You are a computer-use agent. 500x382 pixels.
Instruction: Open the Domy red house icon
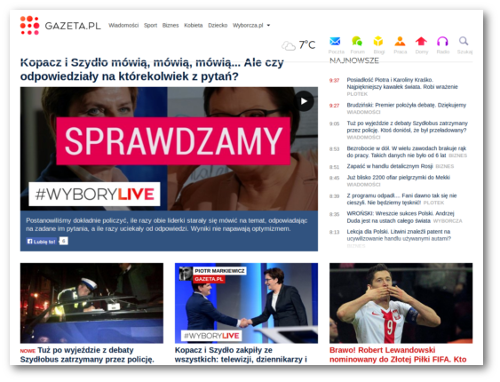pos(421,41)
